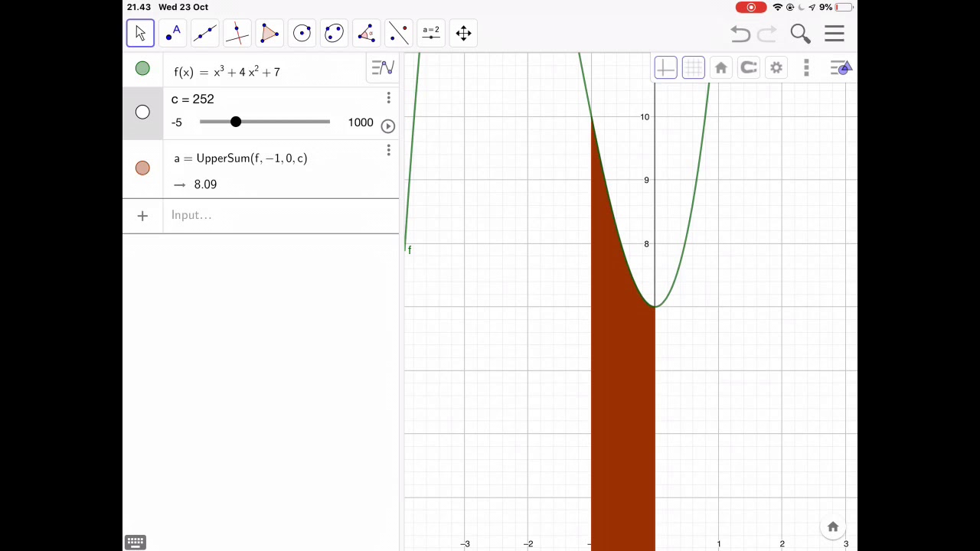Select the Line through two points tool

pos(205,33)
